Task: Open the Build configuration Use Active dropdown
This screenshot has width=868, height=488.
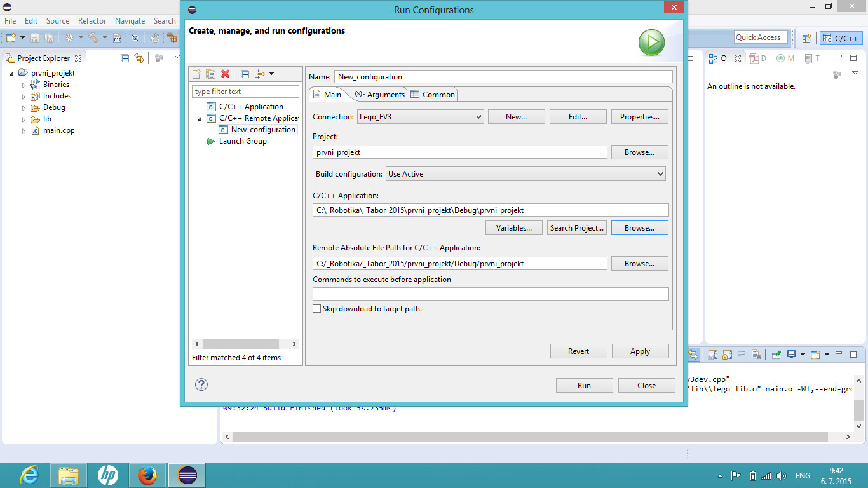Action: click(526, 174)
